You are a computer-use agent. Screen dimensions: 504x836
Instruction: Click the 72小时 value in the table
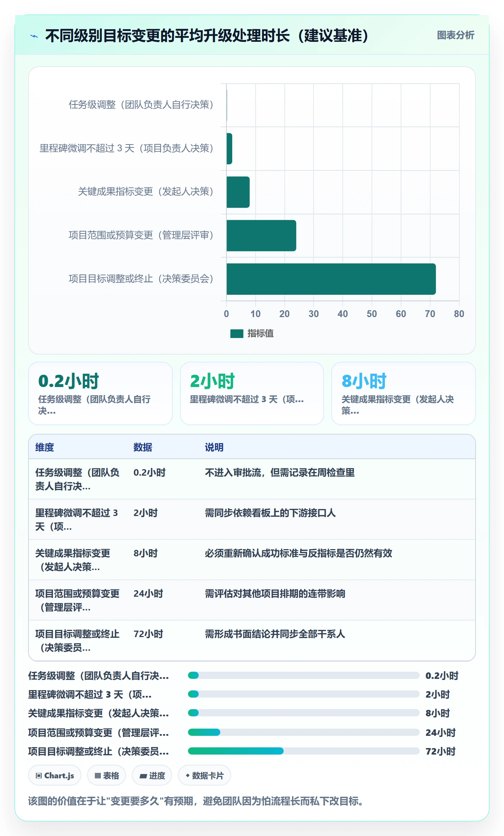coord(148,634)
